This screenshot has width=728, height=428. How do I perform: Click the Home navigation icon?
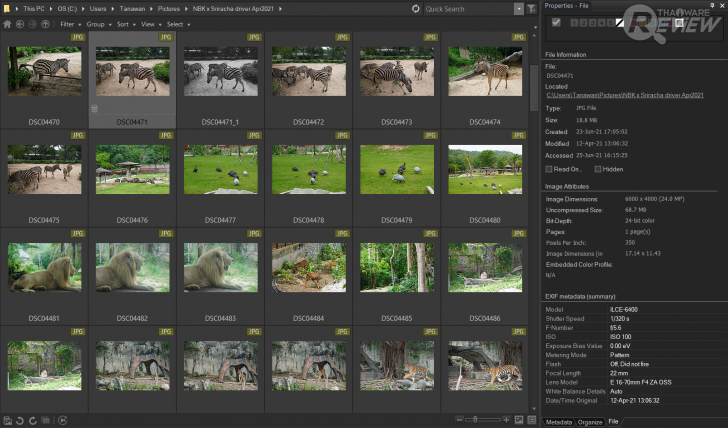(8, 23)
